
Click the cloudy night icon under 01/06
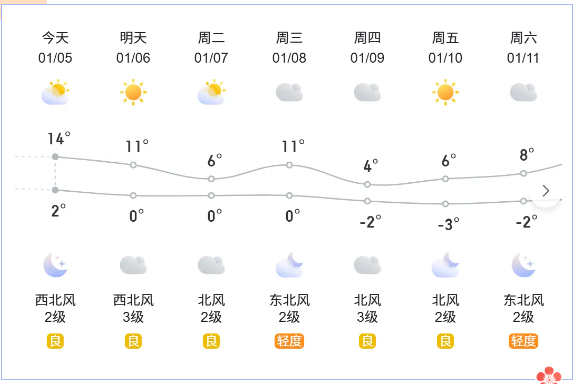[x=133, y=265]
